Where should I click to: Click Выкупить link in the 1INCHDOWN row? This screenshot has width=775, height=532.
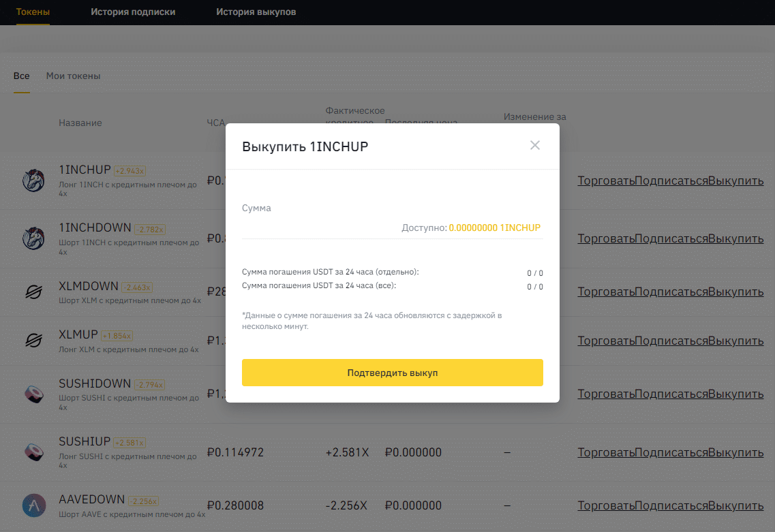click(735, 238)
